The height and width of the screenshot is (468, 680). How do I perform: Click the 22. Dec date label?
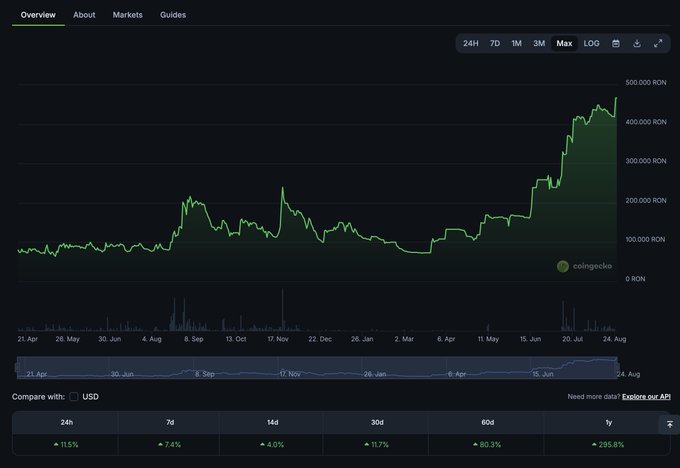[x=320, y=339]
